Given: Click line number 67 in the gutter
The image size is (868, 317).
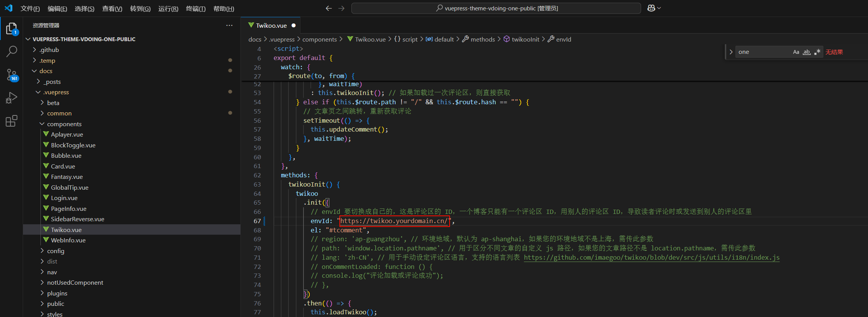Looking at the screenshot, I should [257, 221].
